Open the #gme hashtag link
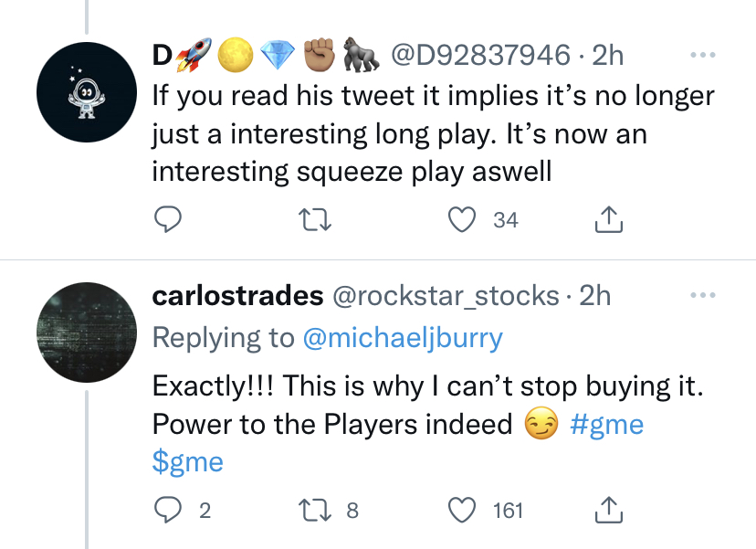756x549 pixels. click(x=606, y=425)
